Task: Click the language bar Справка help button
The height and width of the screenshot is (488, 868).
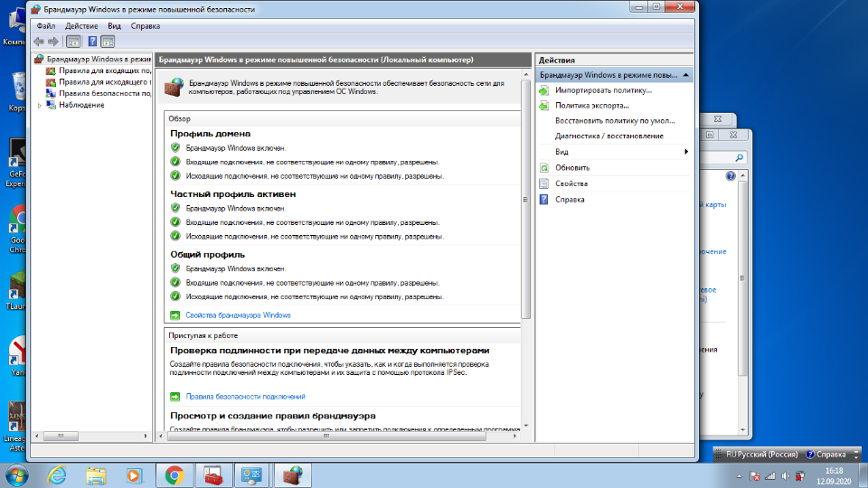Action: tap(826, 455)
